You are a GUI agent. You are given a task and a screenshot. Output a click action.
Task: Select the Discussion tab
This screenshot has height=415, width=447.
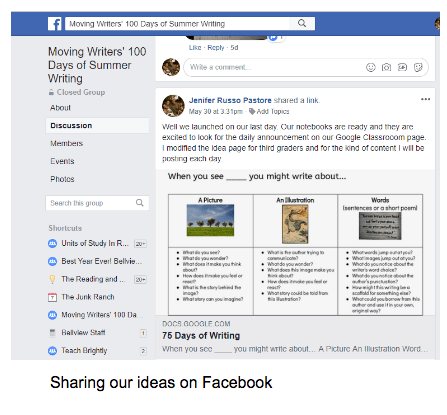pyautogui.click(x=97, y=126)
